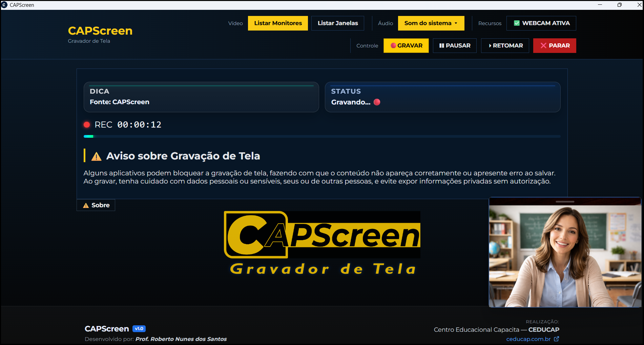Click the red X icon on PARAR
The height and width of the screenshot is (345, 644).
544,45
